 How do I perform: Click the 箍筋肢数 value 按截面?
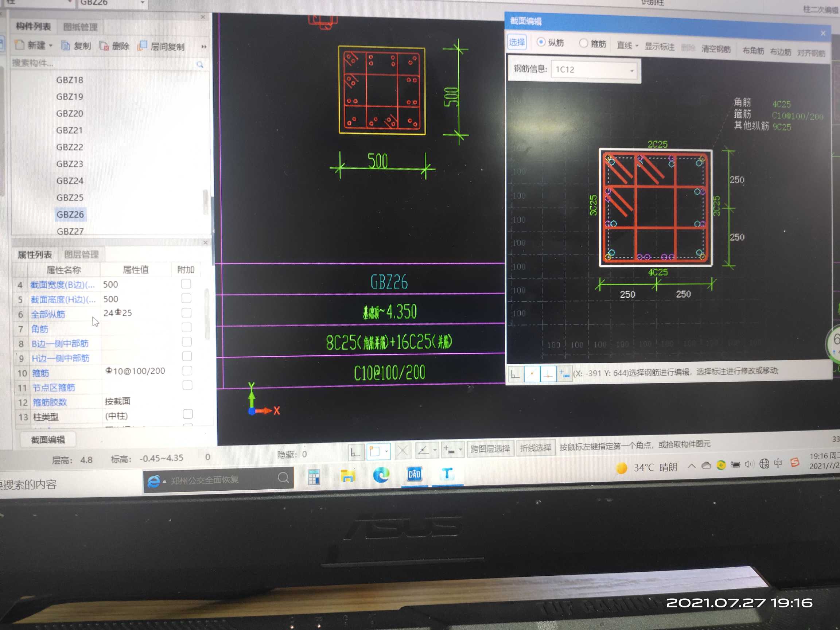pyautogui.click(x=117, y=401)
